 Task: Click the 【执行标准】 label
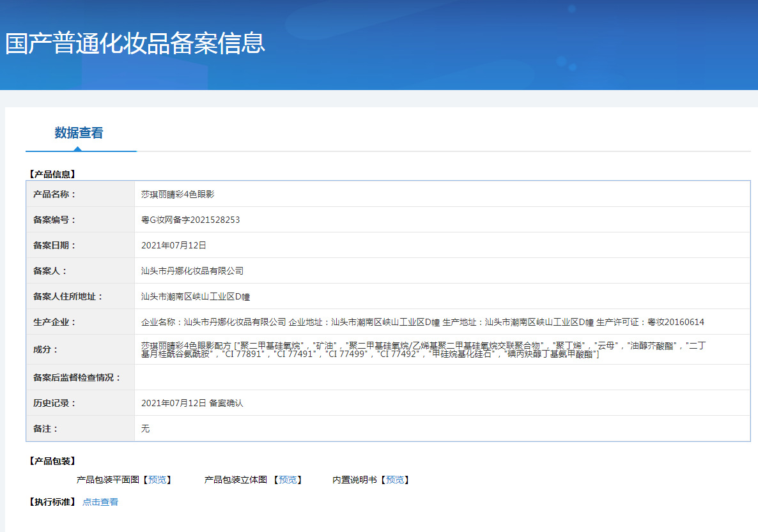coord(52,502)
